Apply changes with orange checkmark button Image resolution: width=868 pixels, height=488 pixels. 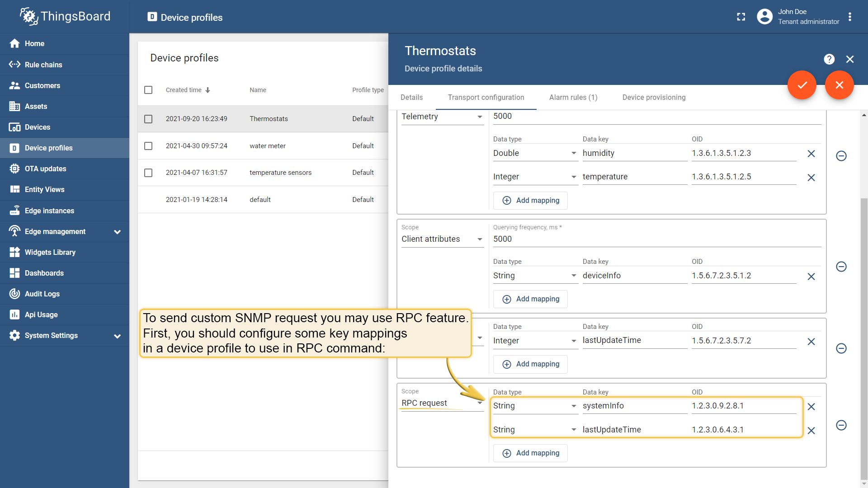802,85
